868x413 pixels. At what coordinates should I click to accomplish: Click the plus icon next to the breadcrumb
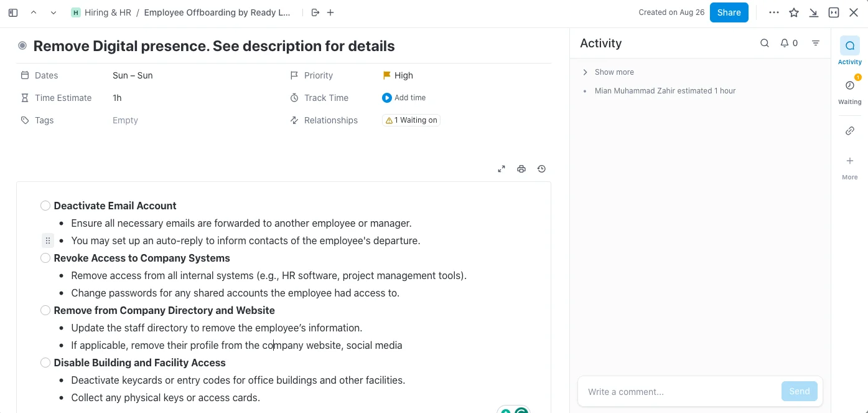click(330, 12)
